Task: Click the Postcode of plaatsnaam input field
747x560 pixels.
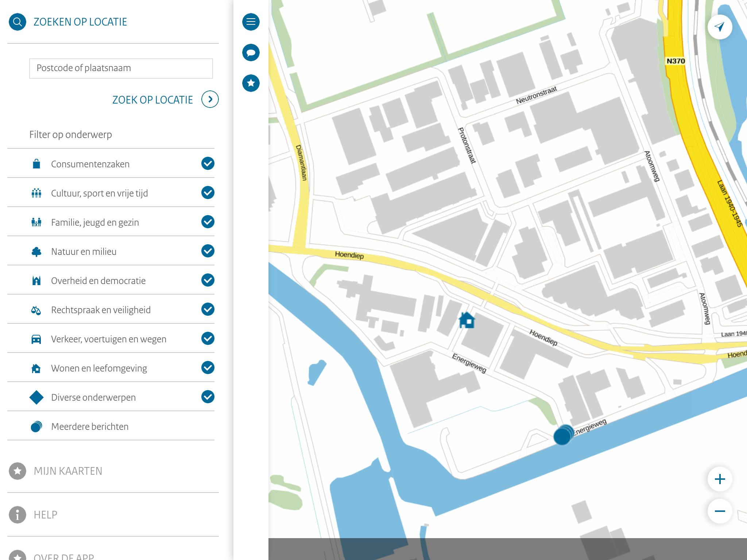Action: [121, 68]
